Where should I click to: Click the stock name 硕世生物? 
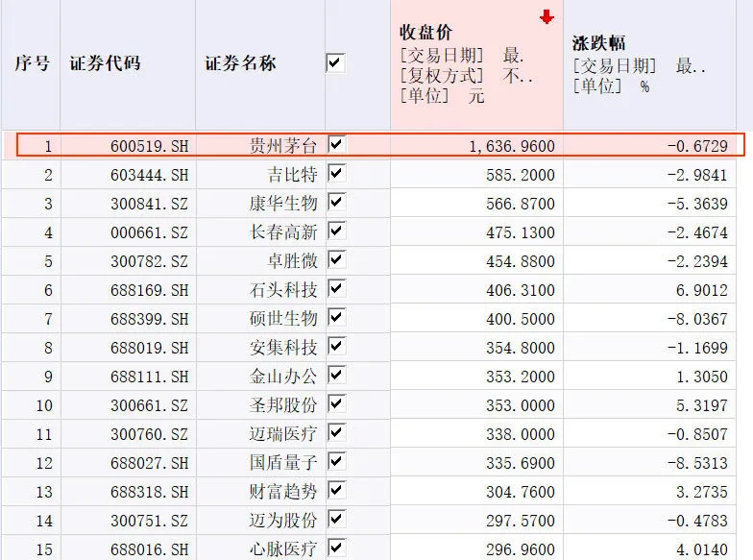283,319
